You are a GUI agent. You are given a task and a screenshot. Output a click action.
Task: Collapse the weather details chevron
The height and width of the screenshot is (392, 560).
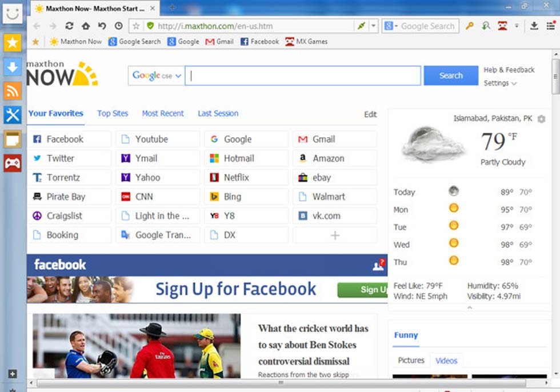tap(470, 307)
